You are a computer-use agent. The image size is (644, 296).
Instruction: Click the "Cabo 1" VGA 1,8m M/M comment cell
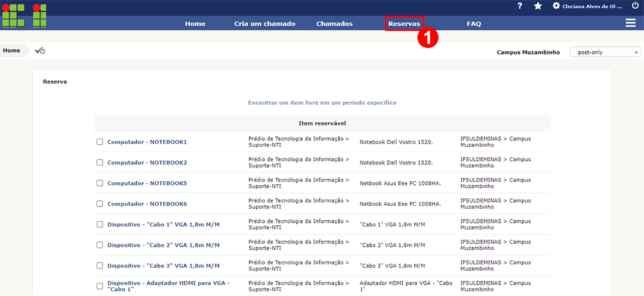(x=392, y=225)
